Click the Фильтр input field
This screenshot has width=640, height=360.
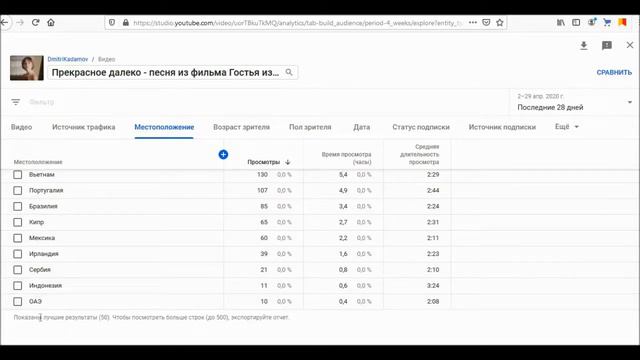(x=42, y=102)
